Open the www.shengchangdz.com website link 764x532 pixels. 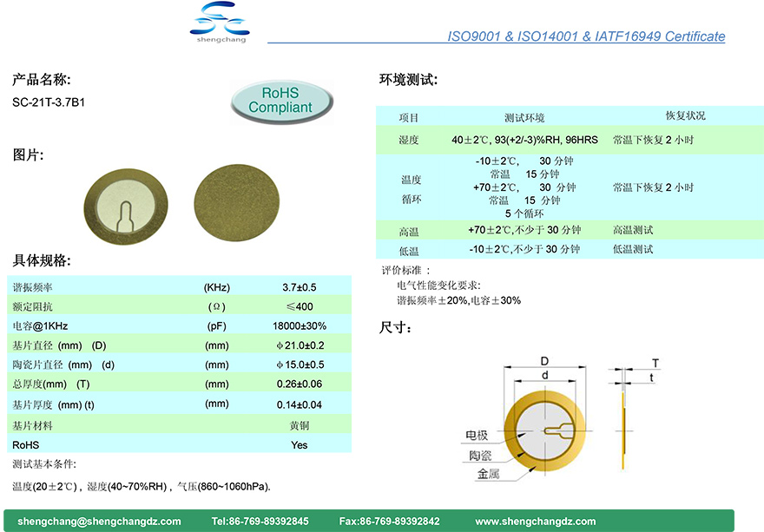point(536,521)
